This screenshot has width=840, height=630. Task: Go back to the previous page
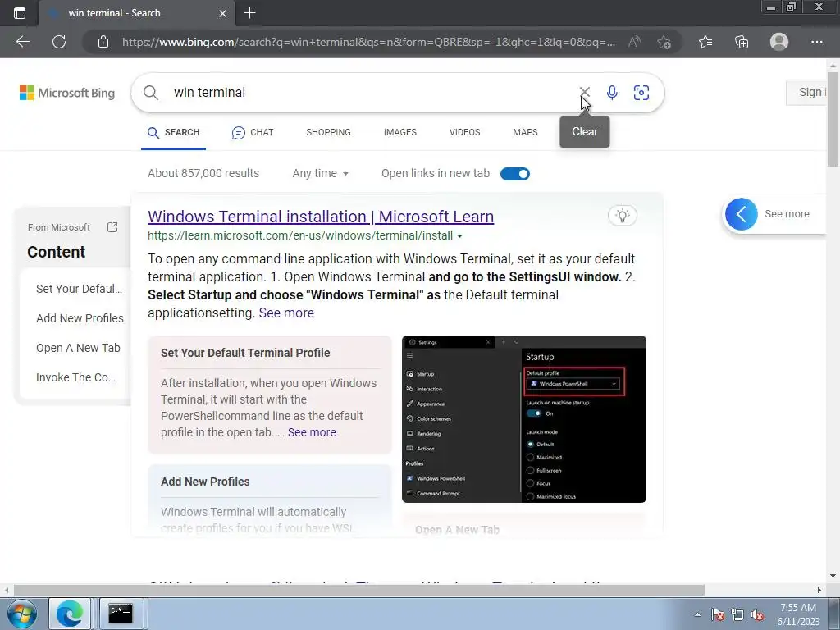point(22,42)
